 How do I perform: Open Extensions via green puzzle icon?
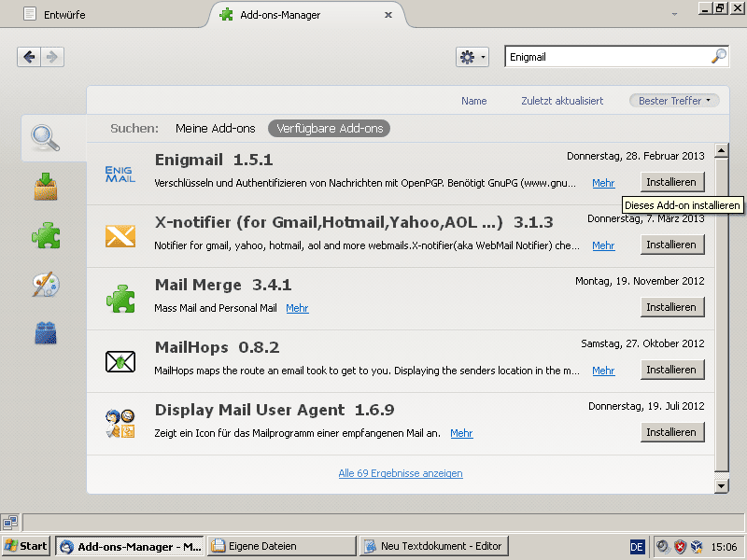47,235
